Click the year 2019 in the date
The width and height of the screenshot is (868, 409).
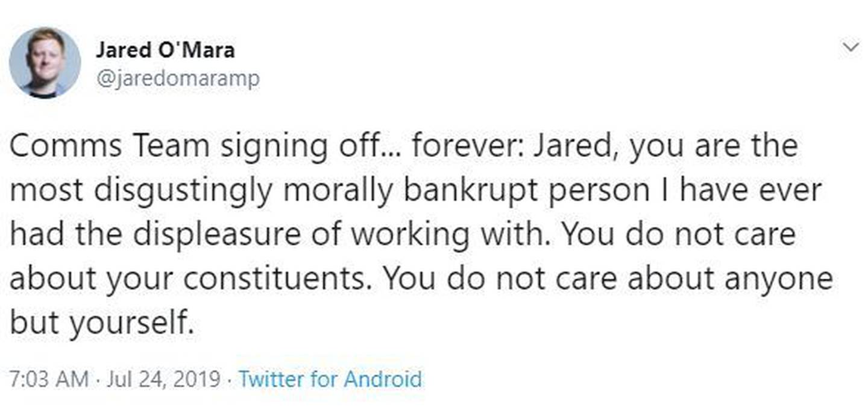click(197, 379)
